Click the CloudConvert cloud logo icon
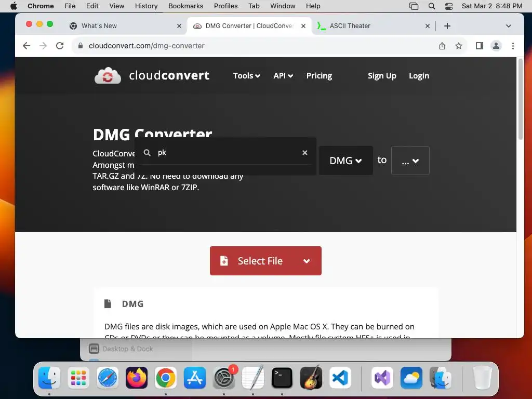The image size is (532, 399). tap(108, 75)
